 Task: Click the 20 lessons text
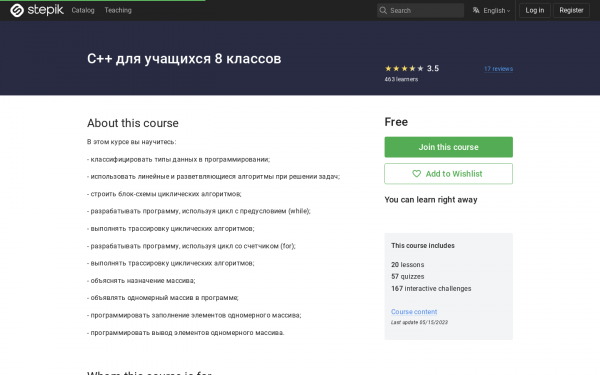click(x=408, y=265)
